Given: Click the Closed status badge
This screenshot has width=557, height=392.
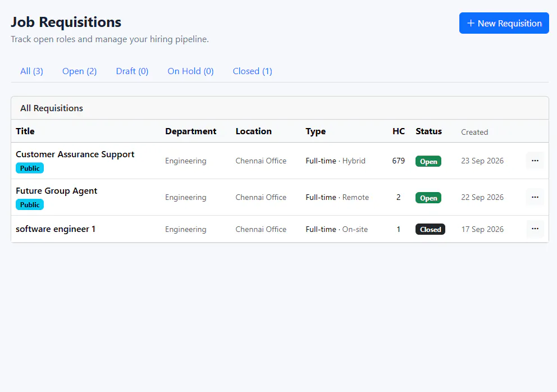Looking at the screenshot, I should pyautogui.click(x=430, y=230).
